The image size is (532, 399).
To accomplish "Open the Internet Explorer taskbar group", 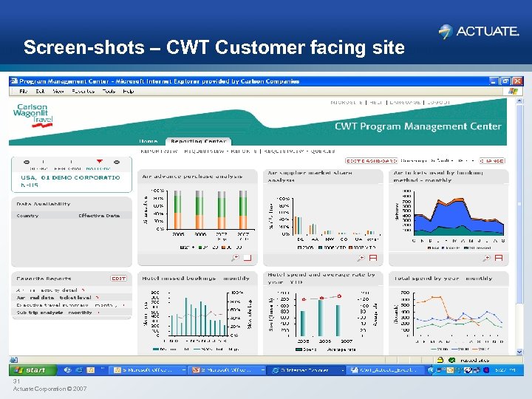I will coord(308,370).
